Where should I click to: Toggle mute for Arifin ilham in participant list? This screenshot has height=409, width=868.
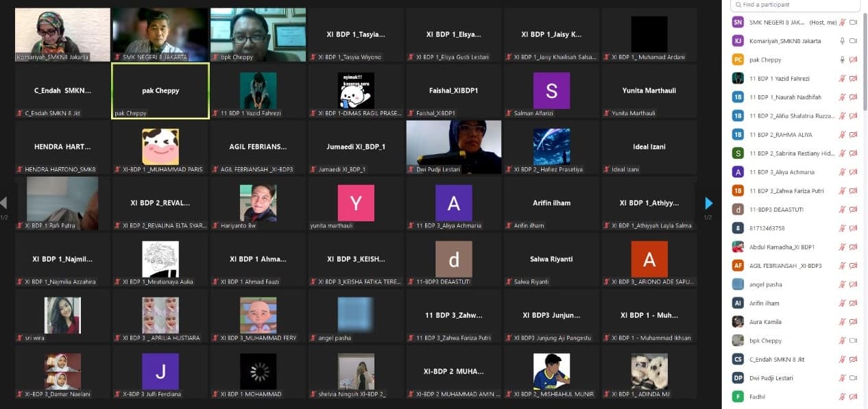coord(842,303)
